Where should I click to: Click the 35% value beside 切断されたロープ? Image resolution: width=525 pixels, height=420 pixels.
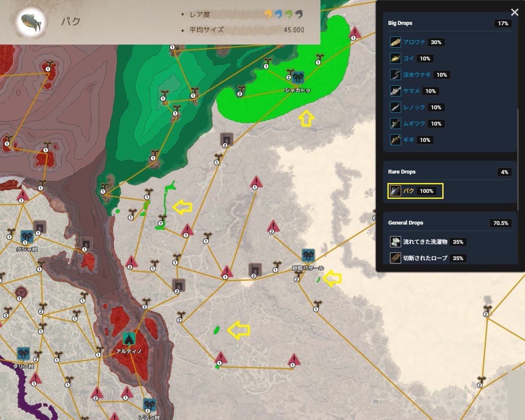coord(458,258)
